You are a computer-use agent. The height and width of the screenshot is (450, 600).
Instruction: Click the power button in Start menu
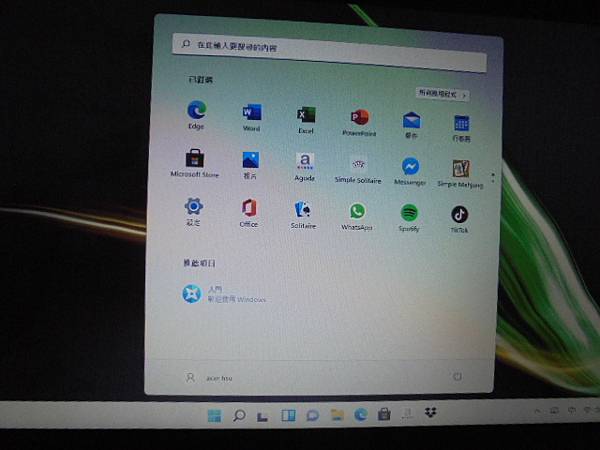pos(457,377)
